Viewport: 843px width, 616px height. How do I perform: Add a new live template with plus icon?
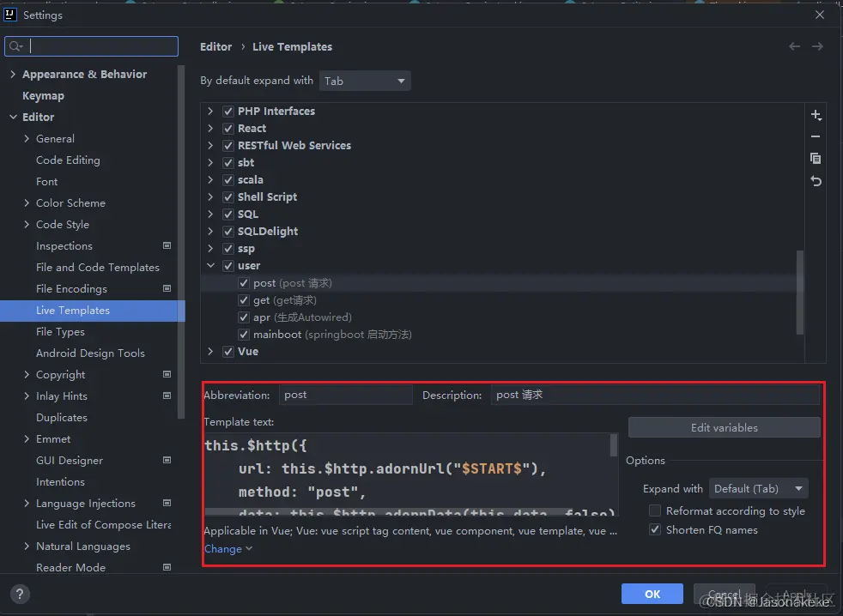(x=816, y=115)
